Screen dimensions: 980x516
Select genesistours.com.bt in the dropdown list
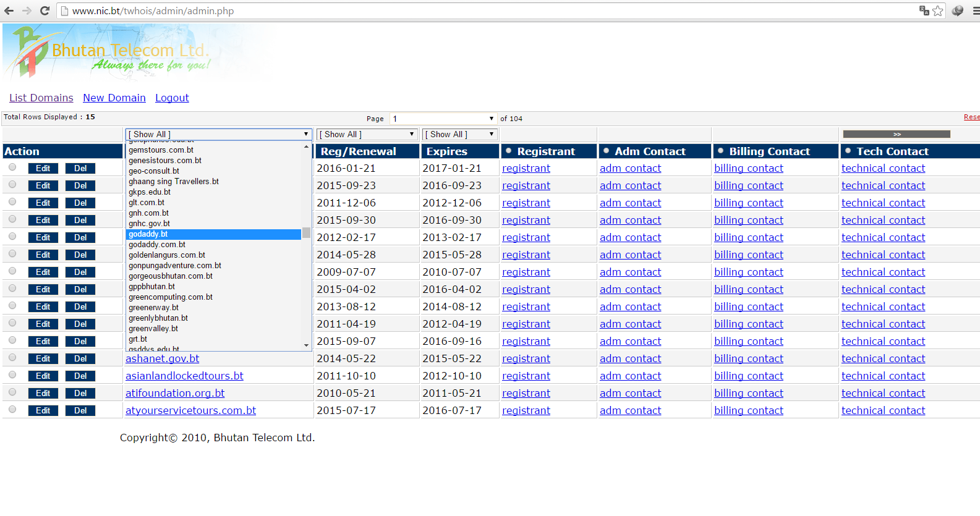tap(213, 161)
